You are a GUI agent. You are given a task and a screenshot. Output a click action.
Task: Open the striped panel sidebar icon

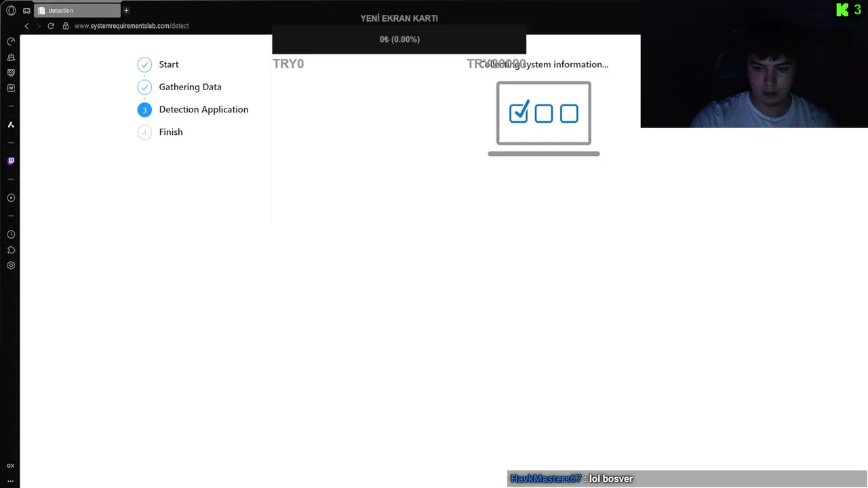pyautogui.click(x=11, y=73)
